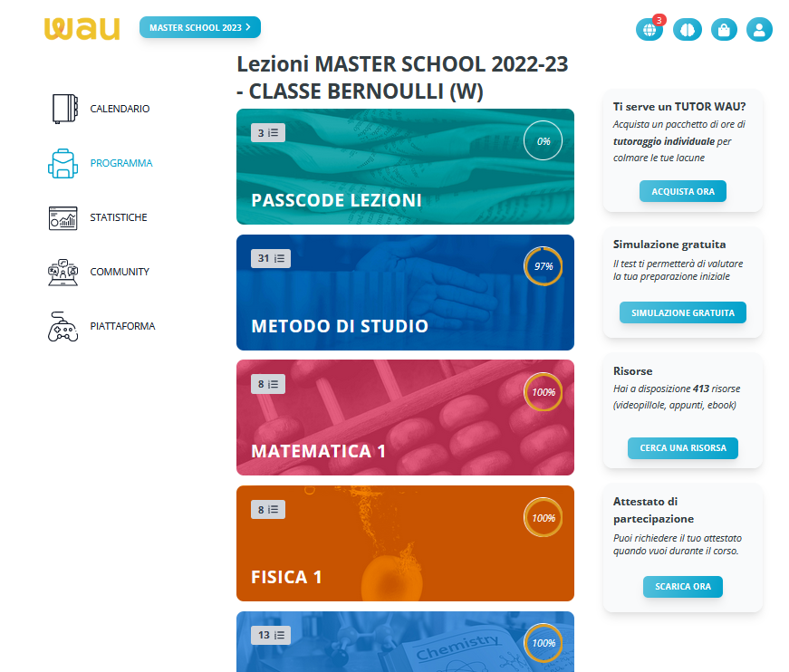
Task: Click Chemistry card 100% progress circle
Action: point(543,643)
